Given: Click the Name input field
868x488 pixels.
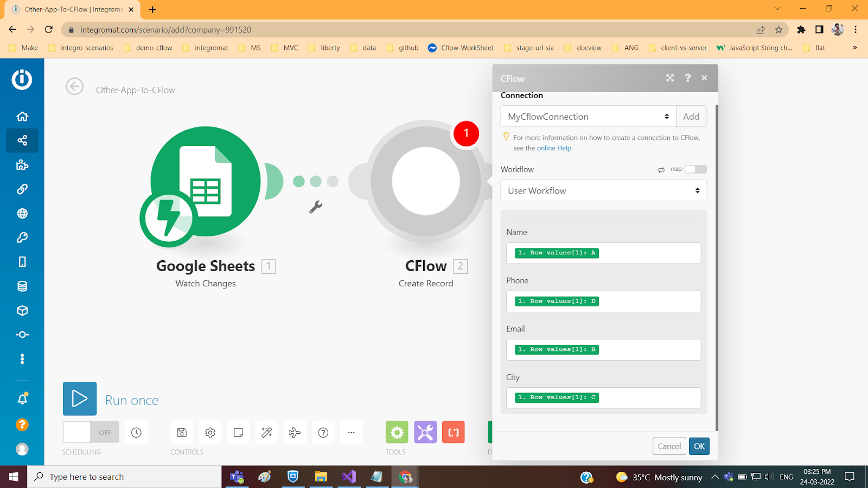Looking at the screenshot, I should tap(604, 253).
